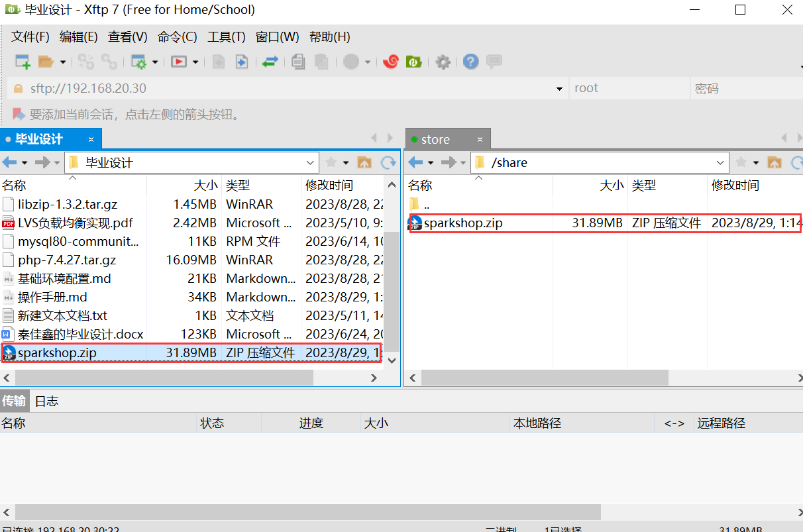Launch Xshell via red swirl icon

(x=391, y=62)
